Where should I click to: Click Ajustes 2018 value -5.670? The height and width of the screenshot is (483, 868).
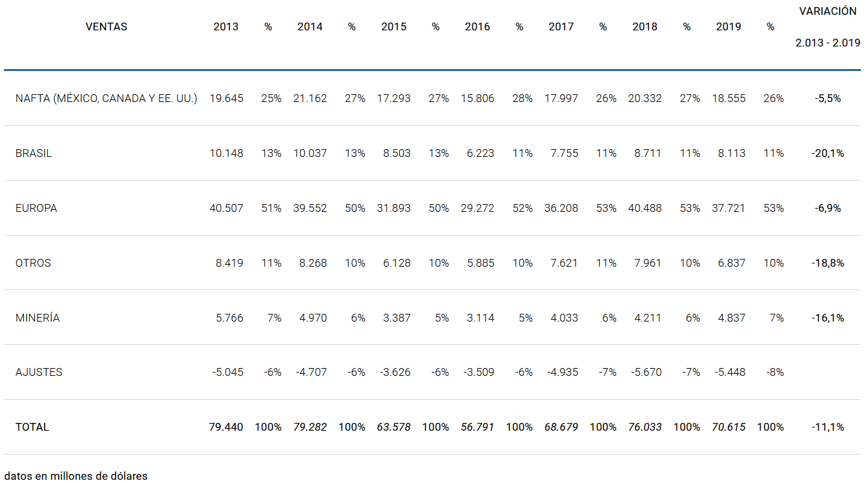pos(645,372)
